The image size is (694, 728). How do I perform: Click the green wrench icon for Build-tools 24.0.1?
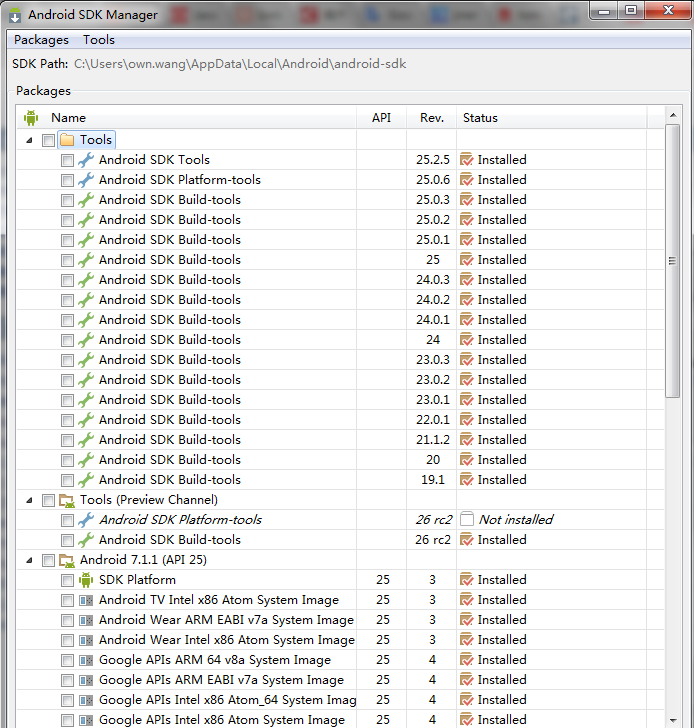pyautogui.click(x=86, y=319)
